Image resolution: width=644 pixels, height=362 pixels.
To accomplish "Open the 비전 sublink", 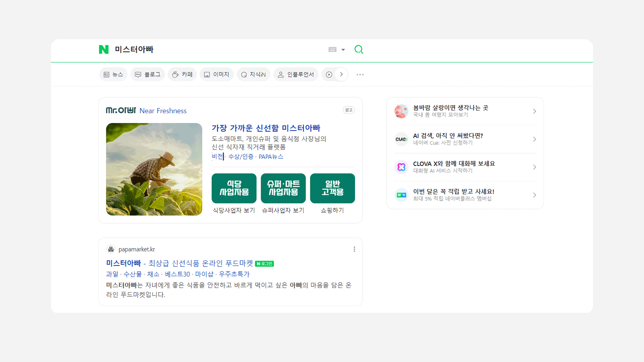I will (217, 157).
